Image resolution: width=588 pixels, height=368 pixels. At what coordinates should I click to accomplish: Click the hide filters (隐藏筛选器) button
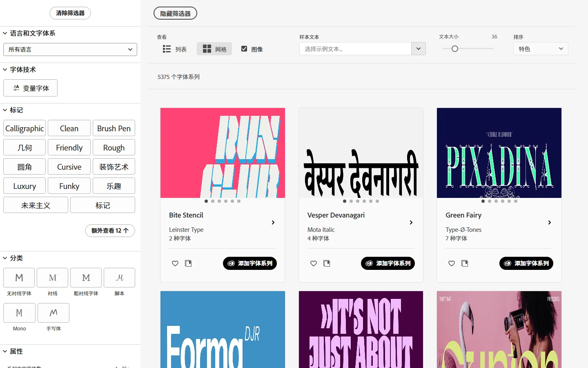[175, 13]
